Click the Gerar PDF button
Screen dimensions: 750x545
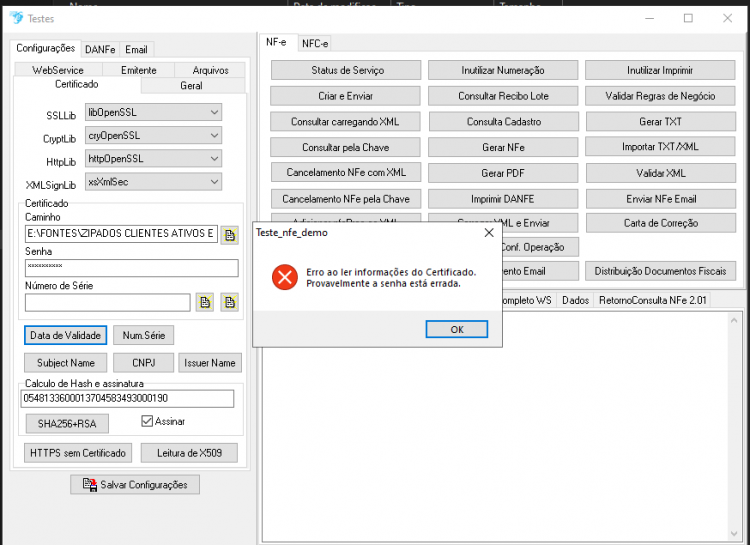tap(503, 173)
